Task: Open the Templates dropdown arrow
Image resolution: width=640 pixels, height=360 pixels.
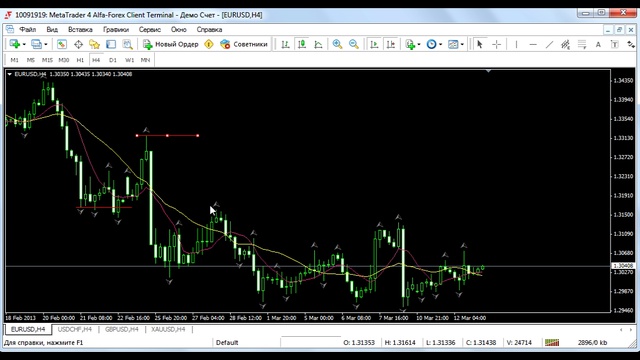Action: (462, 44)
